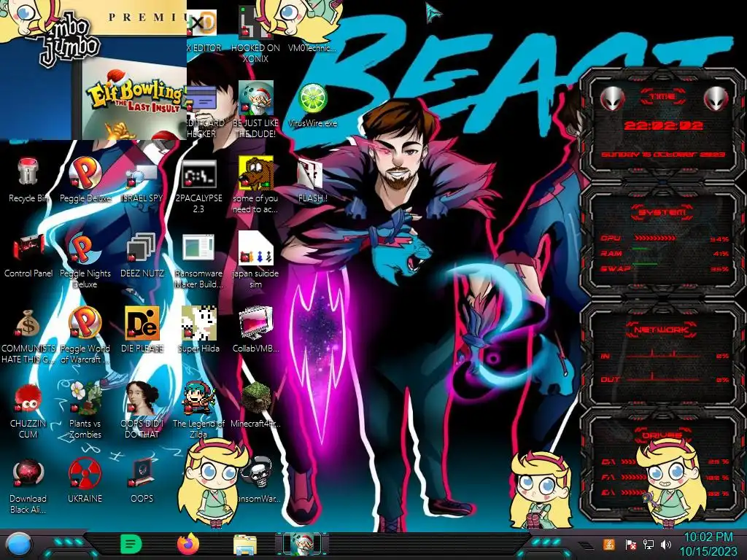Image resolution: width=747 pixels, height=560 pixels.
Task: Open the X EDITOR desktop icon
Action: [x=202, y=23]
